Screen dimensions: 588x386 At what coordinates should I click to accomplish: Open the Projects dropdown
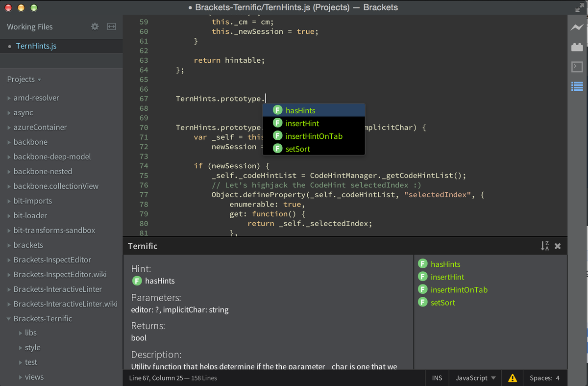24,79
